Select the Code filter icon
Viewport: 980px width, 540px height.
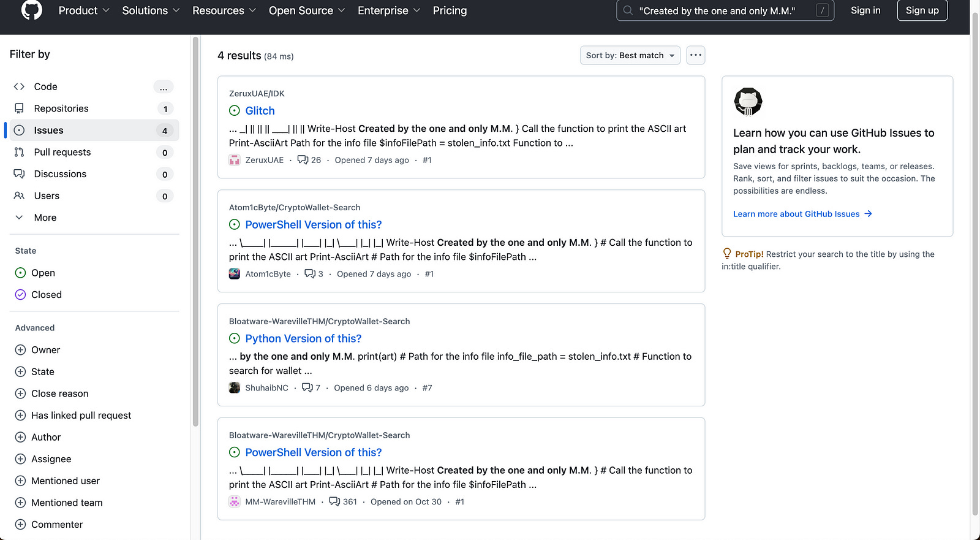click(x=19, y=86)
